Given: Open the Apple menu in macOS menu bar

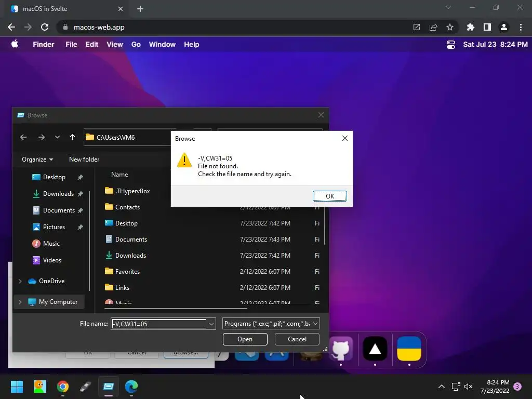Looking at the screenshot, I should [15, 44].
